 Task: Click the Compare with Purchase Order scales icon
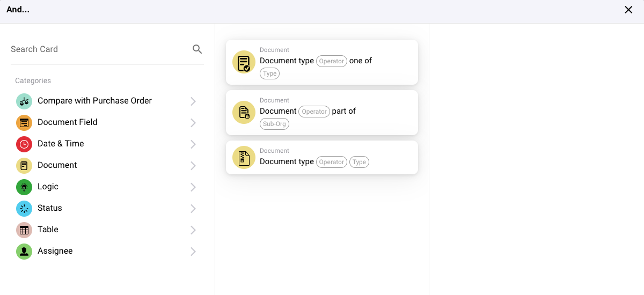coord(24,101)
